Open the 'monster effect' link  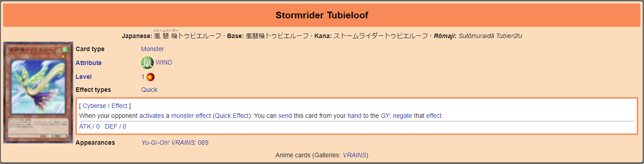(x=191, y=116)
